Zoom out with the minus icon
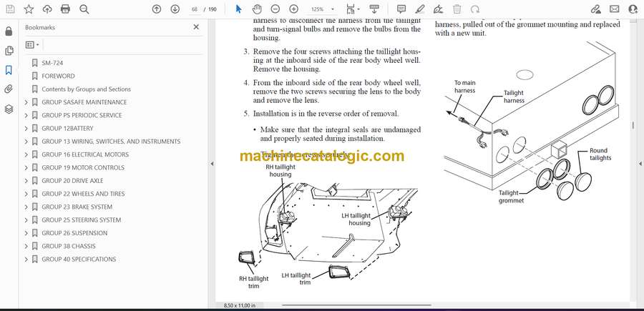Screen dimensions: 644x311 pyautogui.click(x=275, y=9)
